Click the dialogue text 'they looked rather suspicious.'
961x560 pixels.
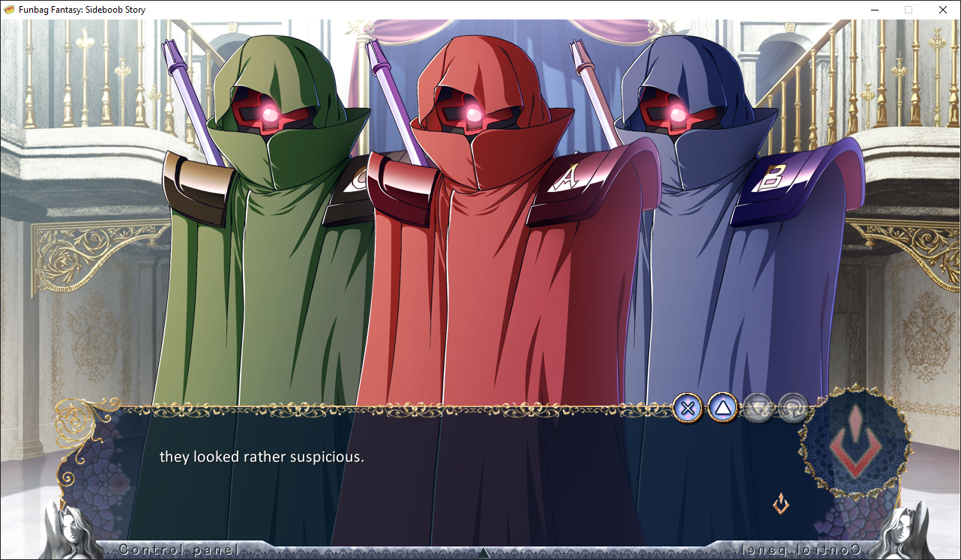point(262,457)
